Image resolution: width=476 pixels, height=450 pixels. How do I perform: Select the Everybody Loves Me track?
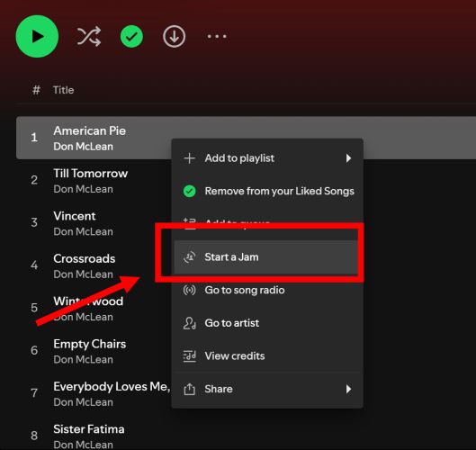click(112, 386)
